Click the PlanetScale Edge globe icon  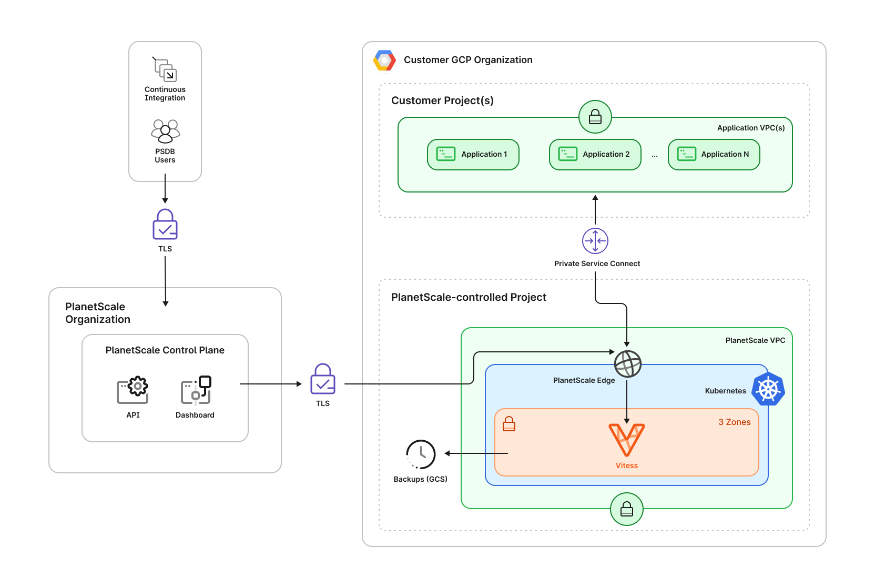627,363
